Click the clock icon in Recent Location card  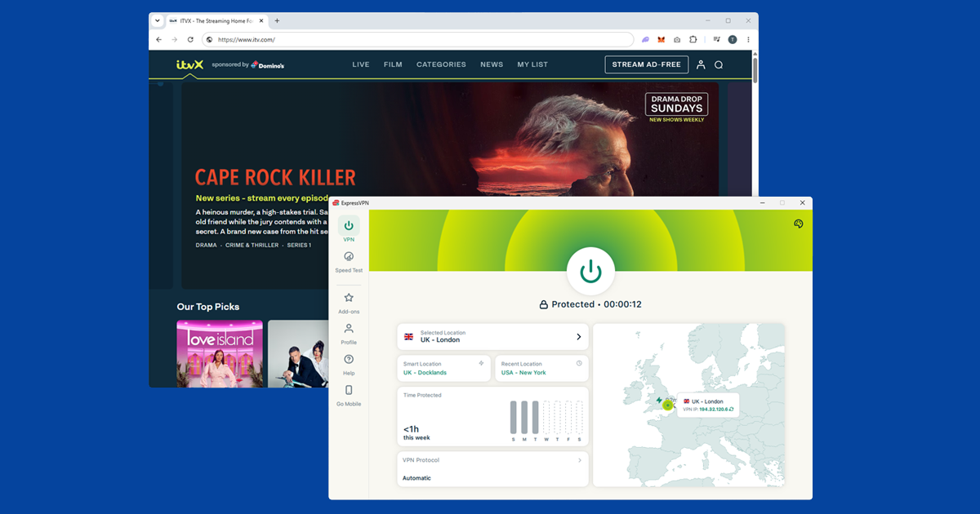point(579,362)
